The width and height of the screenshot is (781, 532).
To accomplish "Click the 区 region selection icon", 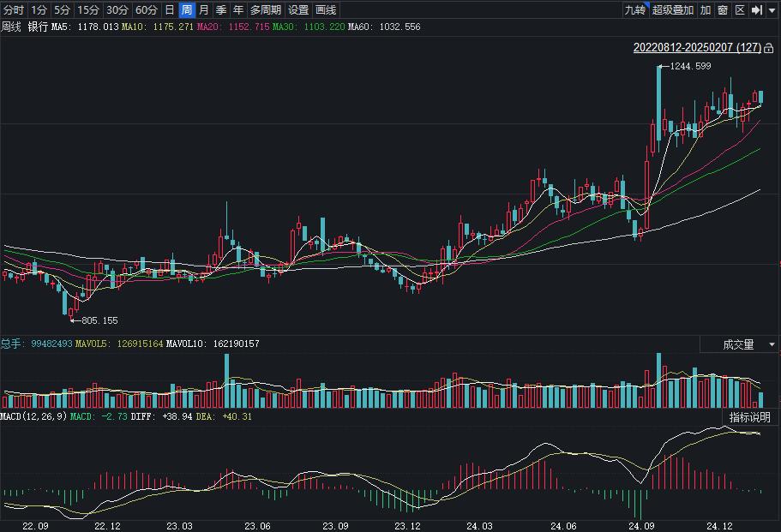I will pos(740,10).
